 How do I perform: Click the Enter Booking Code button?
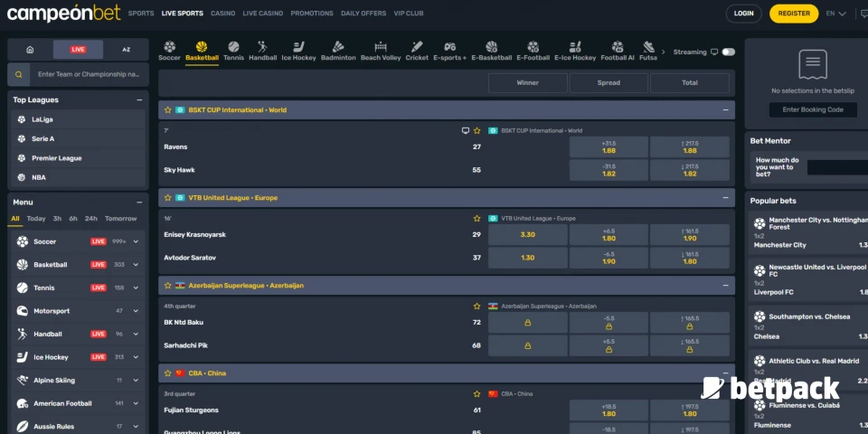pyautogui.click(x=813, y=110)
